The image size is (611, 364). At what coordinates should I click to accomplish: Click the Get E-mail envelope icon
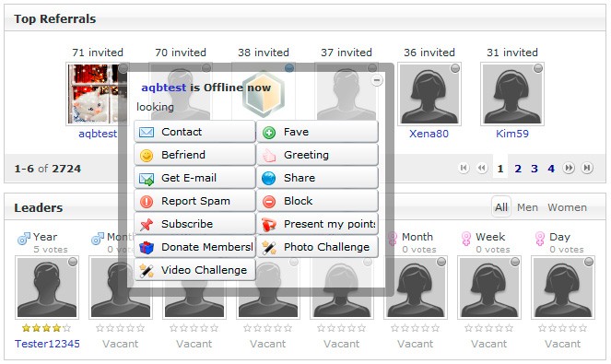point(147,179)
